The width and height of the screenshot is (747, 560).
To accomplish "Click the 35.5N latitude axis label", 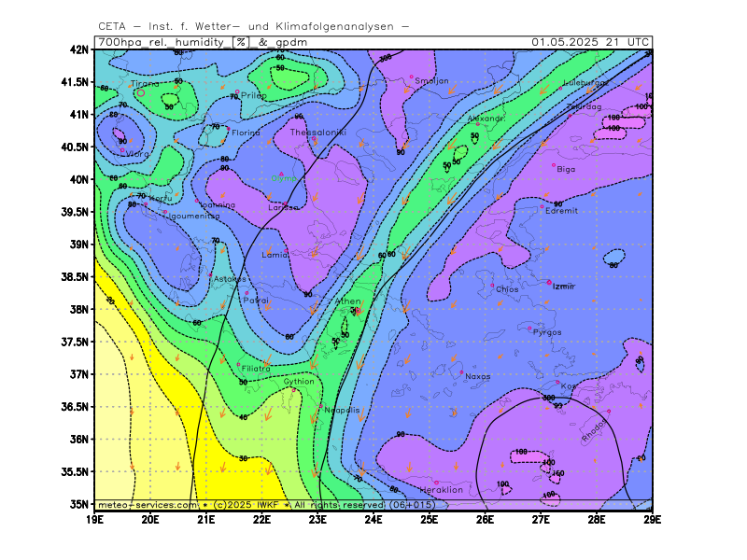I will [x=76, y=471].
